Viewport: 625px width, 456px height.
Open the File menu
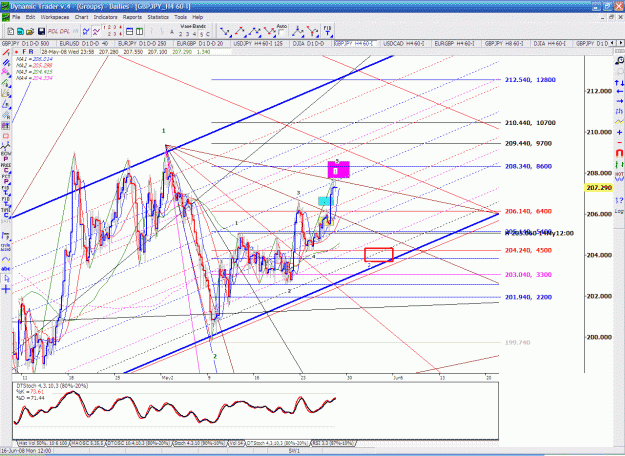click(16, 17)
